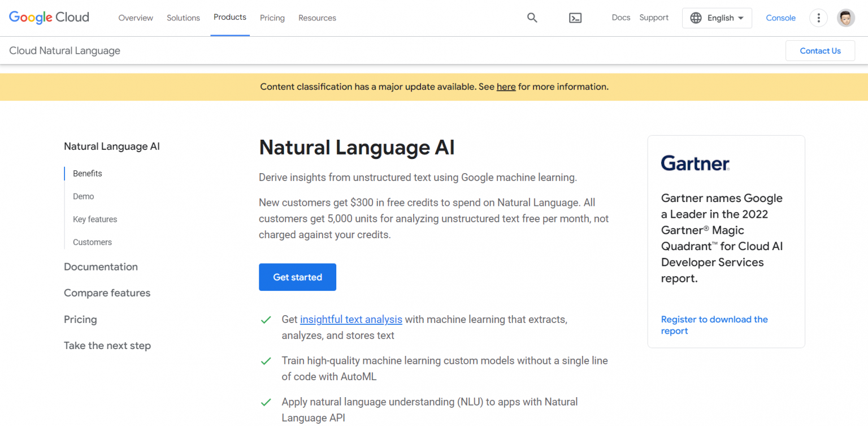Open the Solutions menu
Screen dimensions: 868x426
tap(183, 18)
